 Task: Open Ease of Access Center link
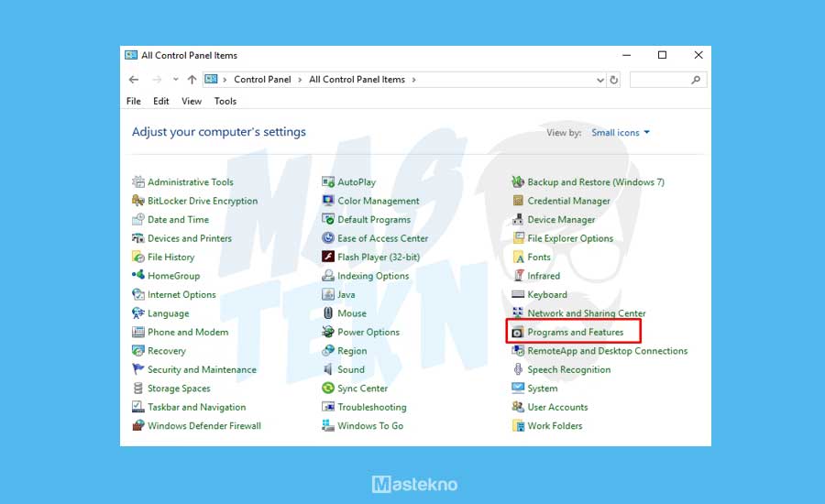(x=383, y=238)
